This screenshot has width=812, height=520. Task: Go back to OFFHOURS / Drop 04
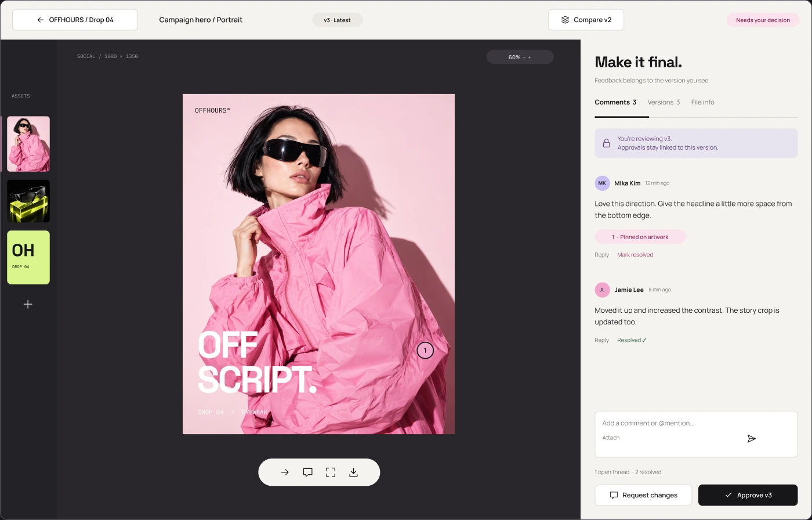pyautogui.click(x=75, y=20)
